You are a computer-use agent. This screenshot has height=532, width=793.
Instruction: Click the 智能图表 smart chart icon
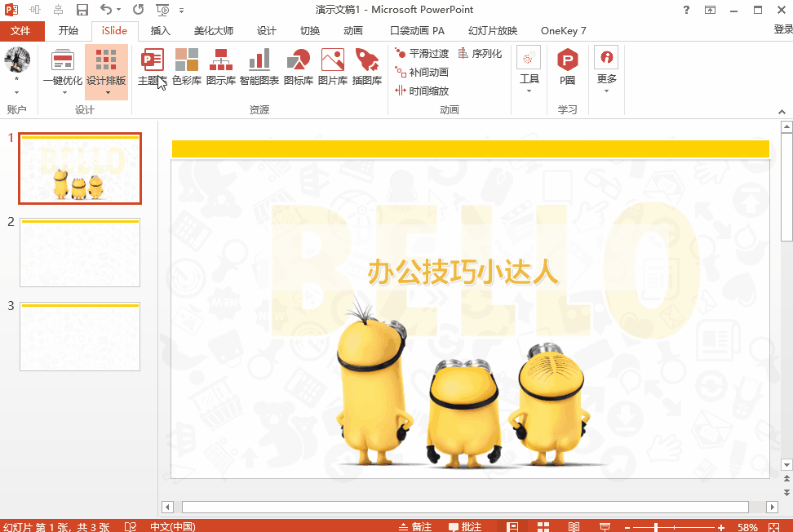[x=259, y=66]
